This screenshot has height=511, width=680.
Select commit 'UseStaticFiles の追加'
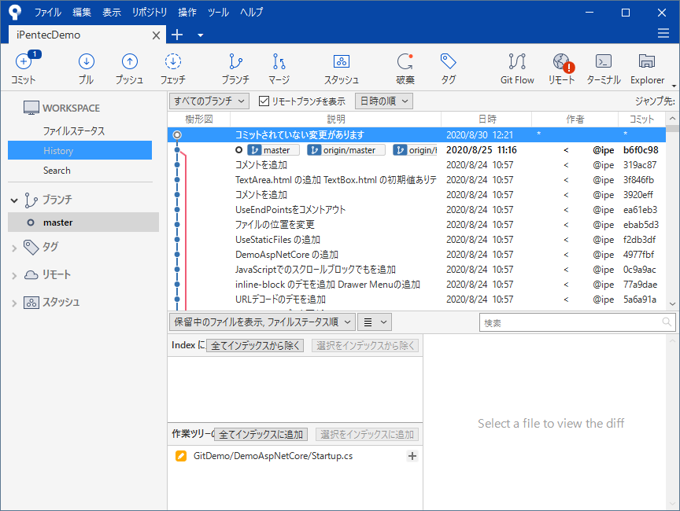[416, 239]
